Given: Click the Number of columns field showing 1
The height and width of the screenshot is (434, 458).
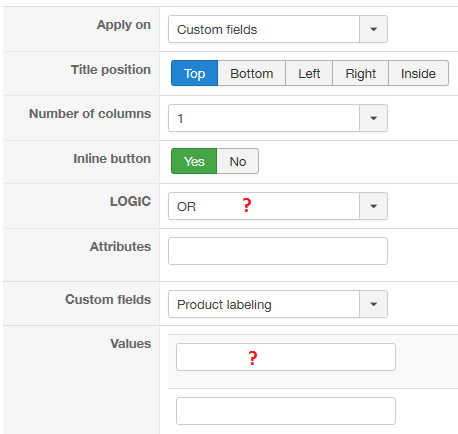Looking at the screenshot, I should click(x=264, y=118).
